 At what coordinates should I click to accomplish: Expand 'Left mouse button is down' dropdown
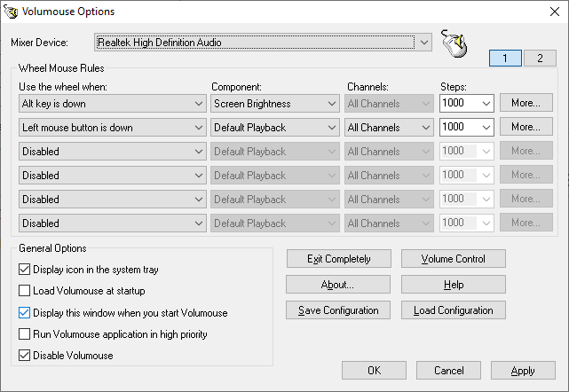198,128
